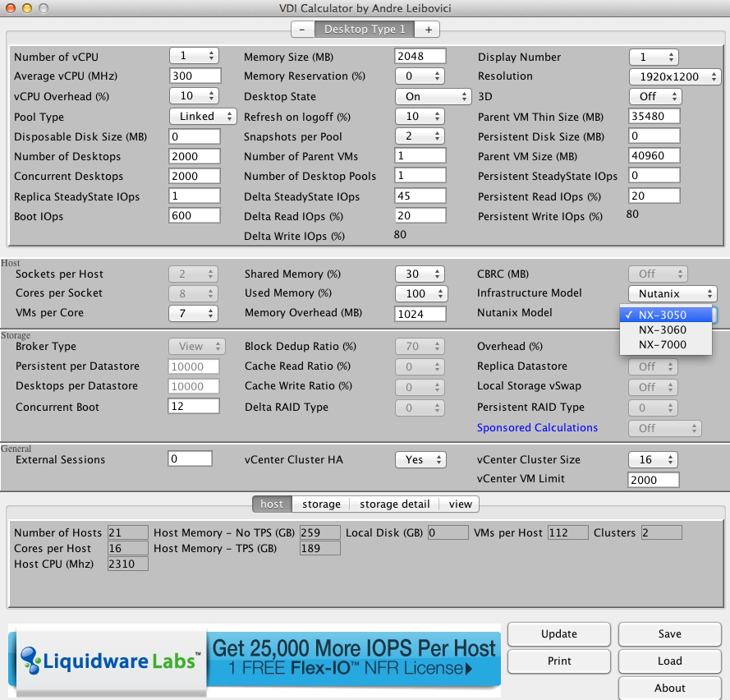The width and height of the screenshot is (730, 700).
Task: Open the Infrastructure Model Nutanix dropdown
Action: (x=673, y=294)
